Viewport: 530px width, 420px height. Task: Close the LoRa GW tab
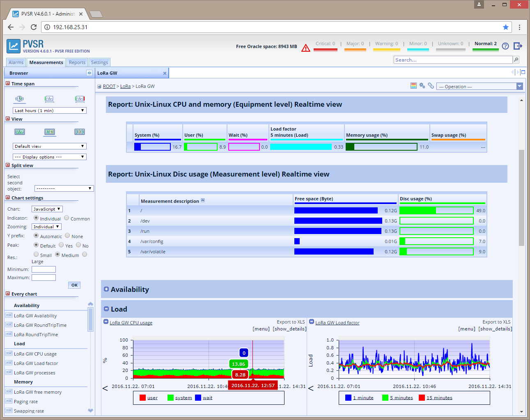[165, 73]
